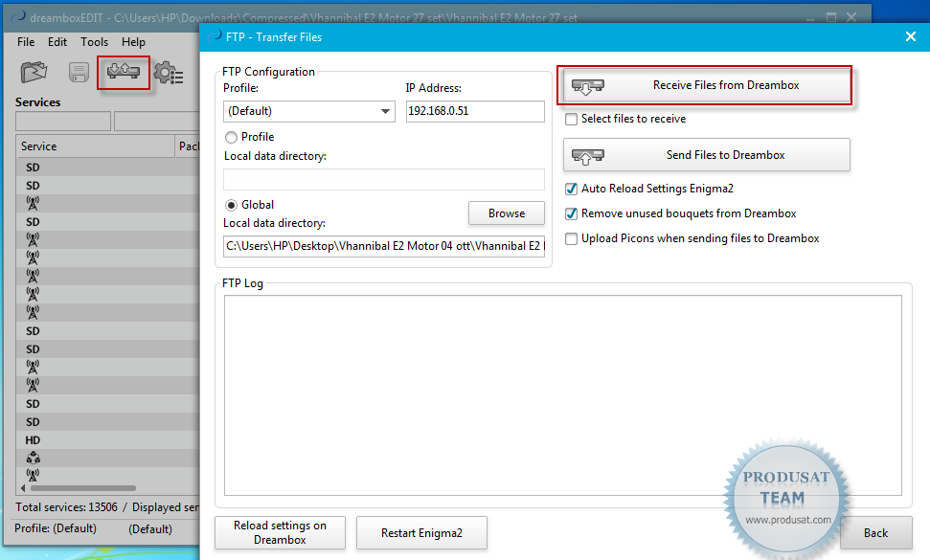The image size is (930, 560).
Task: Enable Select files to receive
Action: pyautogui.click(x=571, y=119)
